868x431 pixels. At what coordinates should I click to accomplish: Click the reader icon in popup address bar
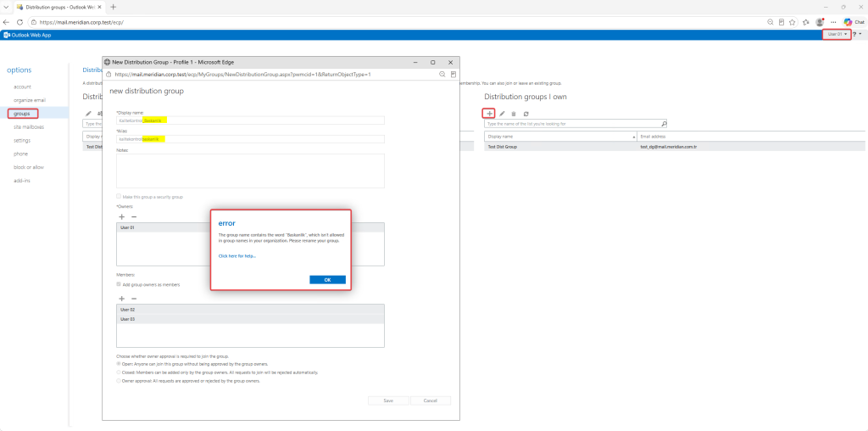point(453,74)
